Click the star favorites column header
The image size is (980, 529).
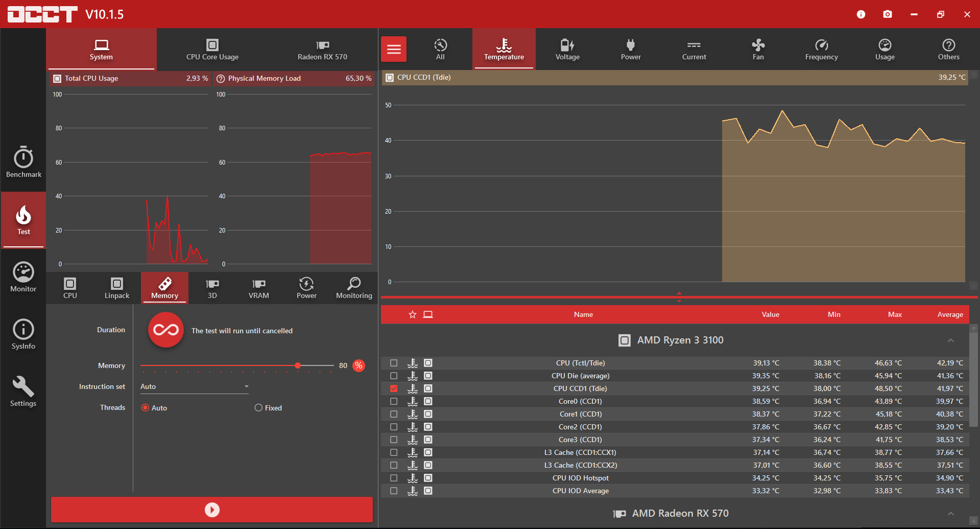click(x=413, y=314)
